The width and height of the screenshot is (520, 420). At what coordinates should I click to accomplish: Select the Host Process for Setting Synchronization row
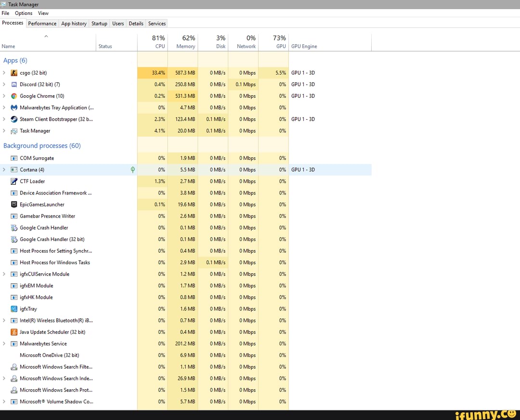coord(186,251)
